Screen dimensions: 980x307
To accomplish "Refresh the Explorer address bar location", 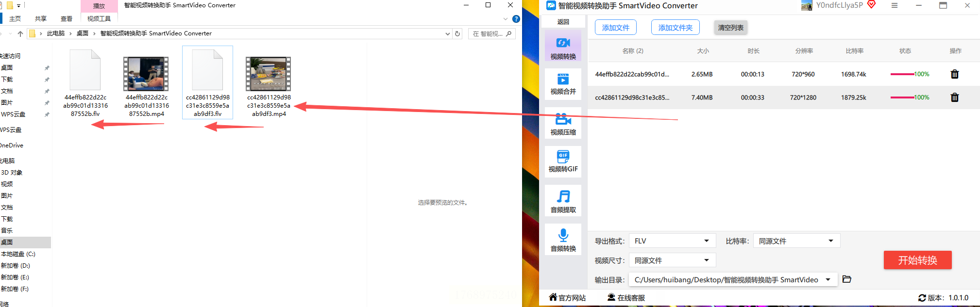I will (457, 33).
